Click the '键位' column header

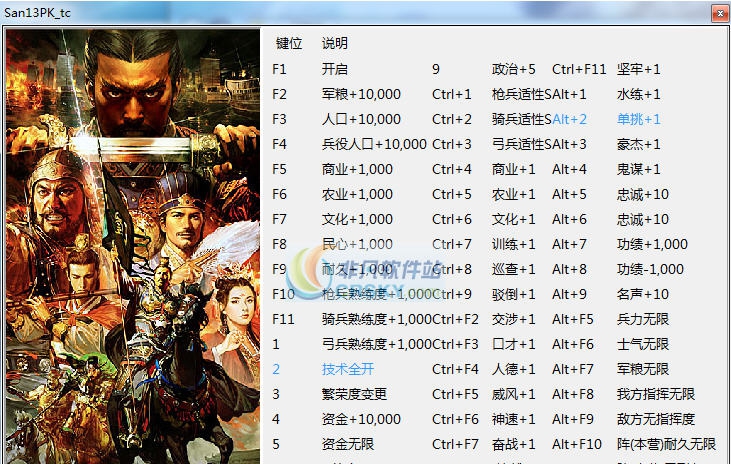coord(289,43)
